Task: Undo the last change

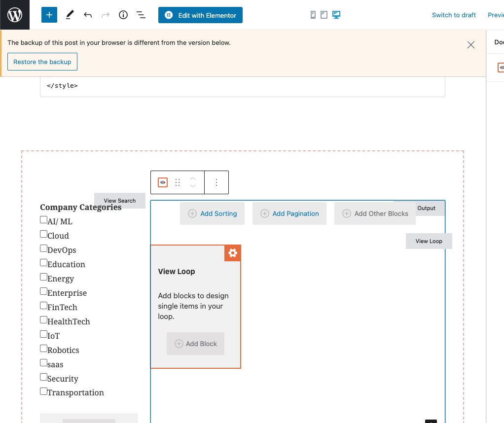Action: point(88,15)
